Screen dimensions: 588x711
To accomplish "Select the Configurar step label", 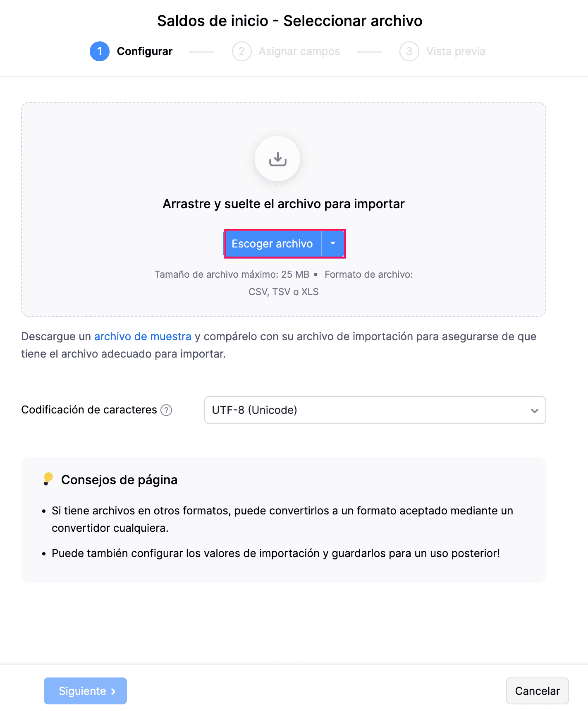I will click(145, 51).
